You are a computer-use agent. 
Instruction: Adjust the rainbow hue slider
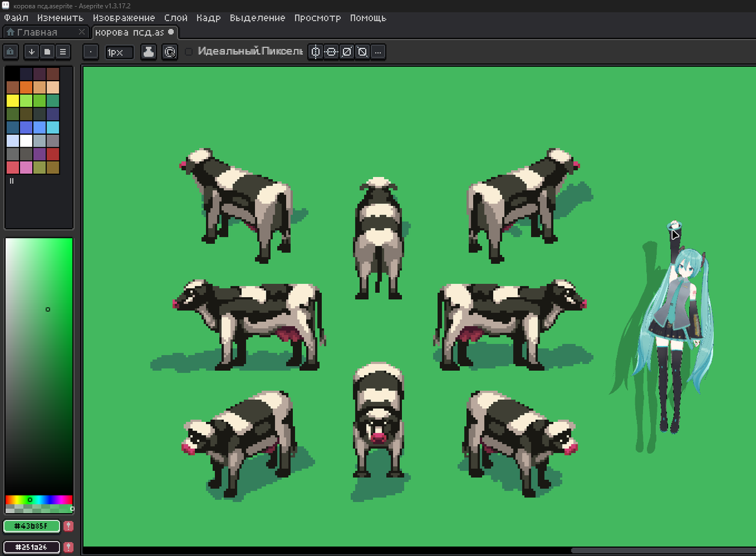coord(39,500)
